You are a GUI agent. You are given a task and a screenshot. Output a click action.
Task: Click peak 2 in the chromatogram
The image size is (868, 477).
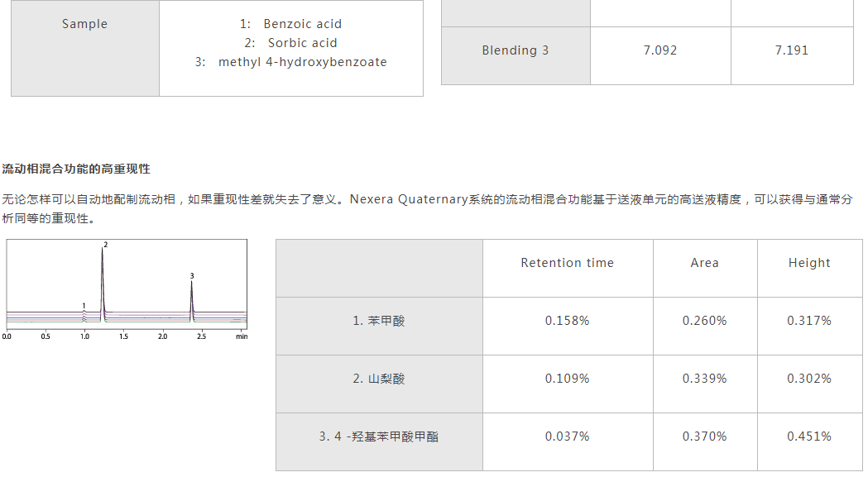click(103, 282)
